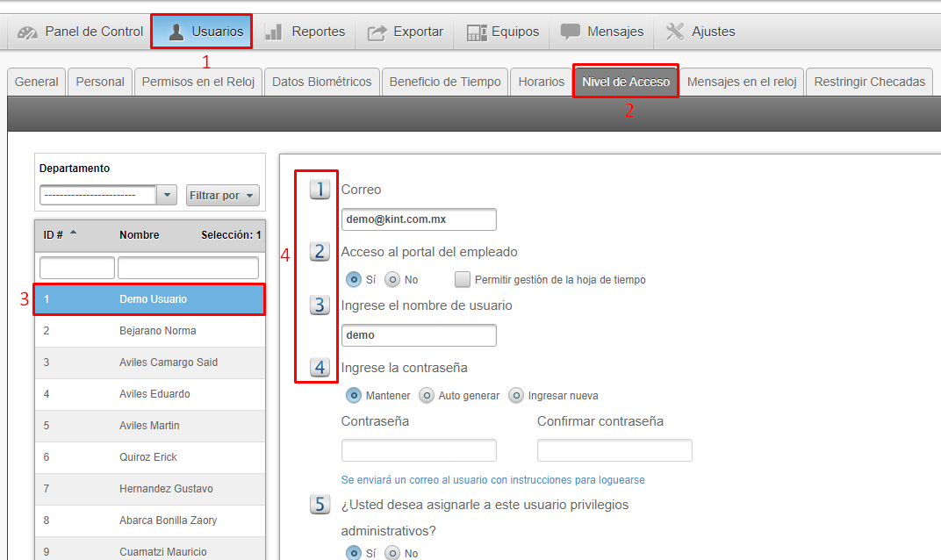This screenshot has height=560, width=941.
Task: Switch to the Horarios tab
Action: pyautogui.click(x=541, y=82)
